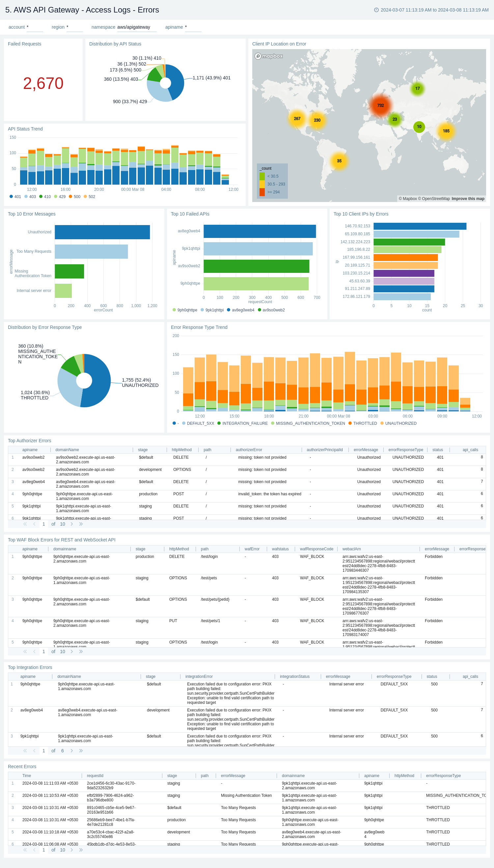Click the 185 cluster marker over East Asia

pos(446,131)
